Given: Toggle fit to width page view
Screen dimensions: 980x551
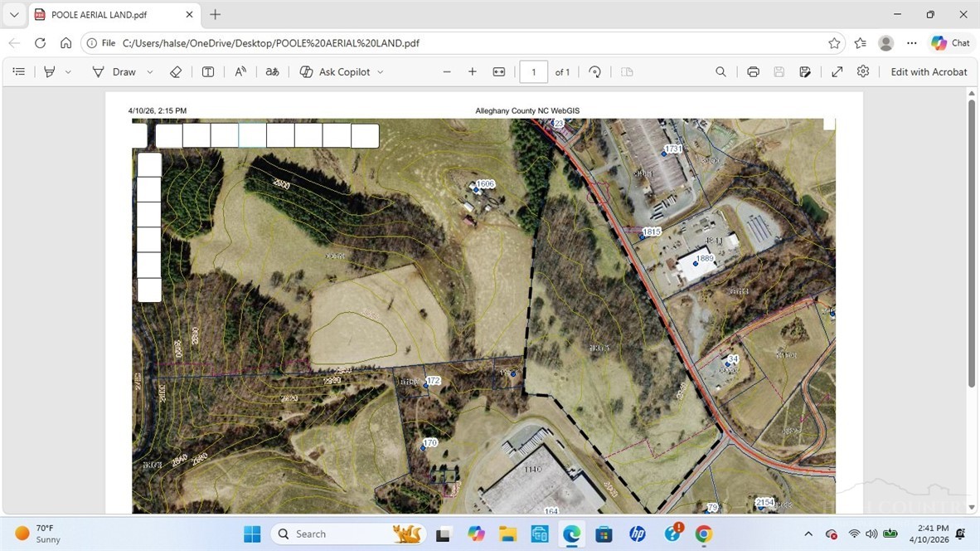Looking at the screenshot, I should [x=499, y=72].
